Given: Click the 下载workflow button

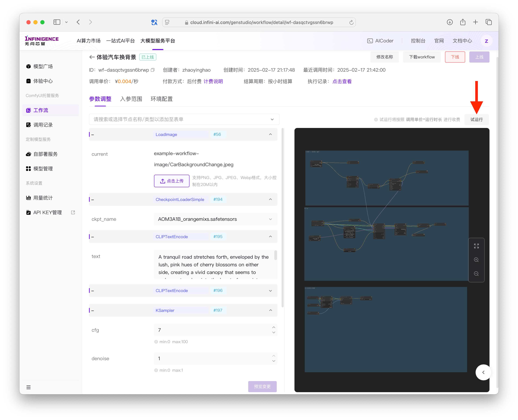Looking at the screenshot, I should click(422, 57).
